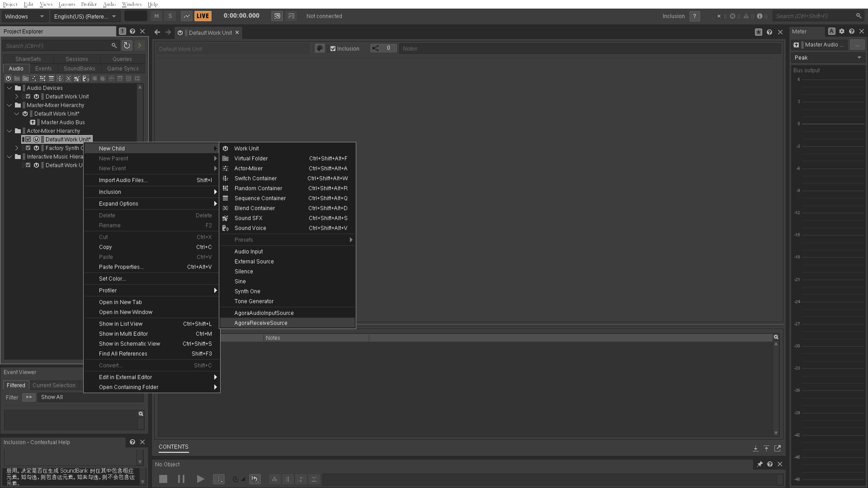This screenshot has height=488, width=868.
Task: Select Sound Voice from New Child menu
Action: 250,228
